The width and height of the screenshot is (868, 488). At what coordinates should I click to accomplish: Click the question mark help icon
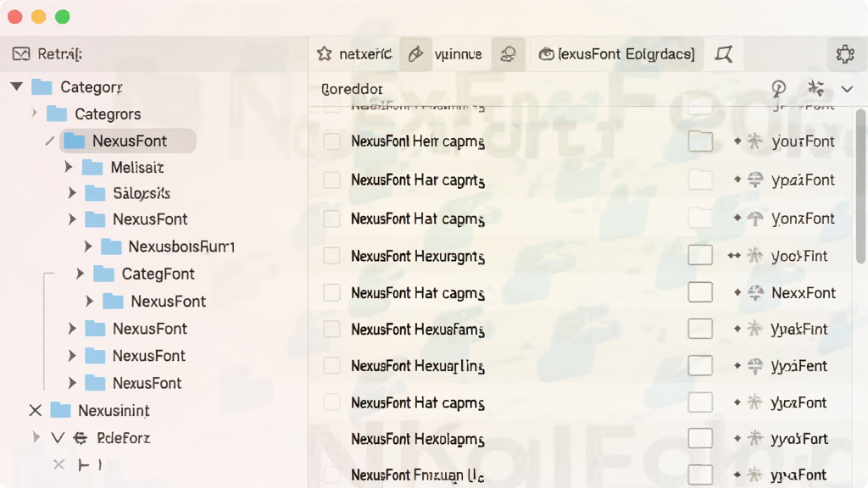779,88
